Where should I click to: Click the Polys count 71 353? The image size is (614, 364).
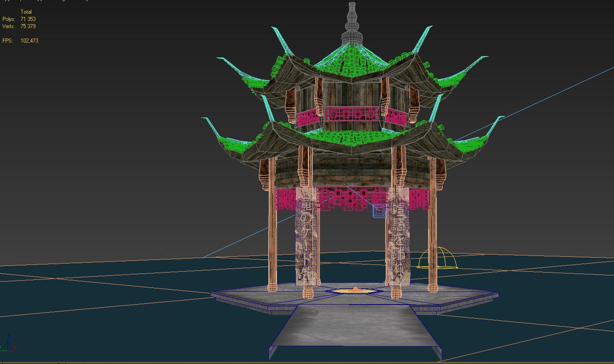(x=28, y=19)
